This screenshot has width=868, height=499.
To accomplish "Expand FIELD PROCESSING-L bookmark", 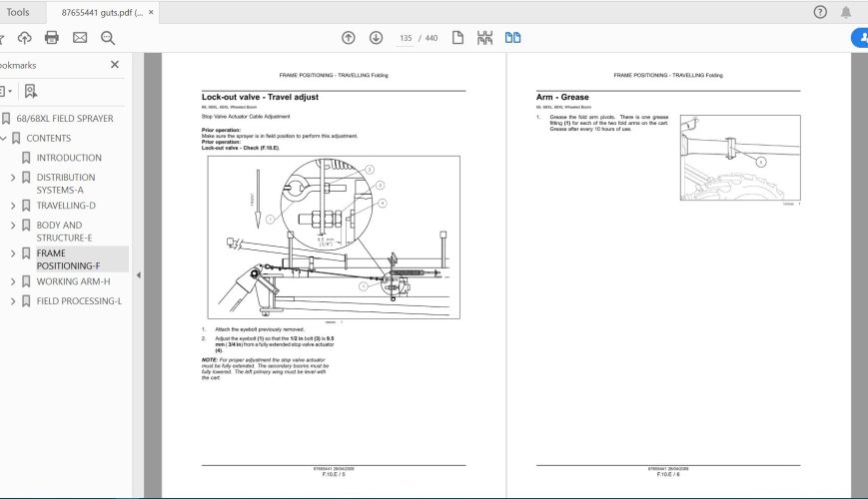I will pos(13,301).
